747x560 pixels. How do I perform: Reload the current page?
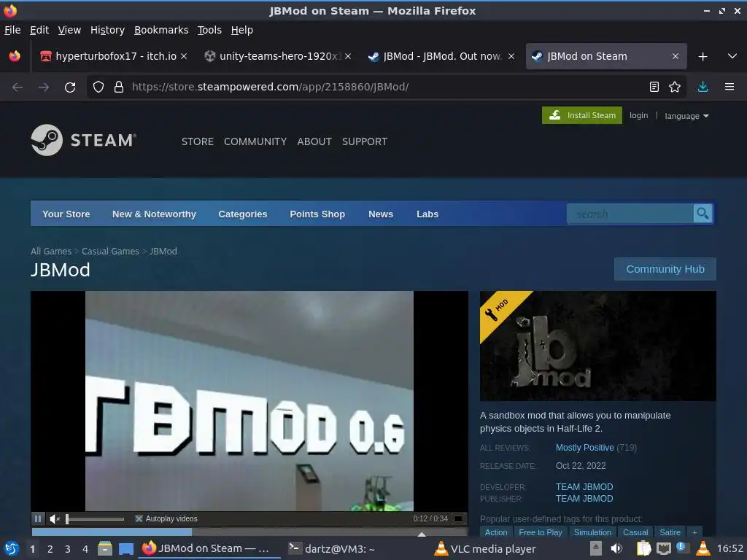70,87
